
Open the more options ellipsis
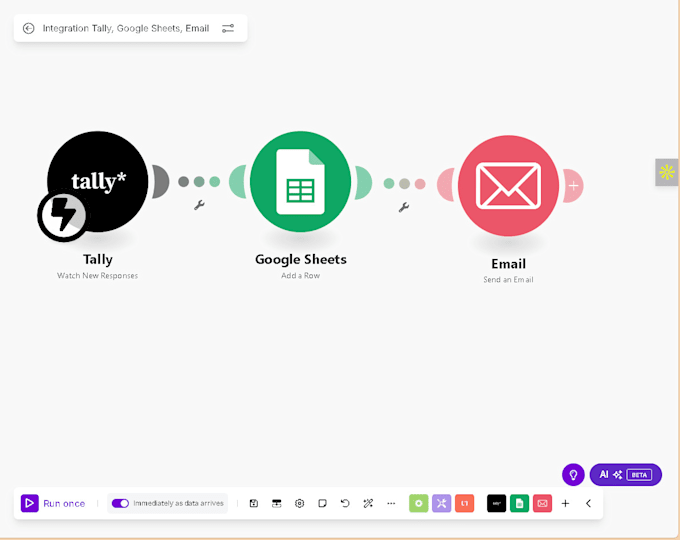[391, 503]
